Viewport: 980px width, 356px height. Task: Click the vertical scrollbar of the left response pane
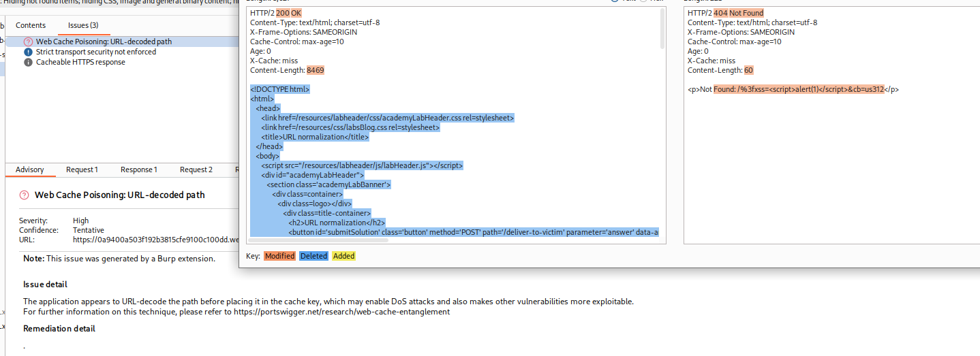(662, 31)
